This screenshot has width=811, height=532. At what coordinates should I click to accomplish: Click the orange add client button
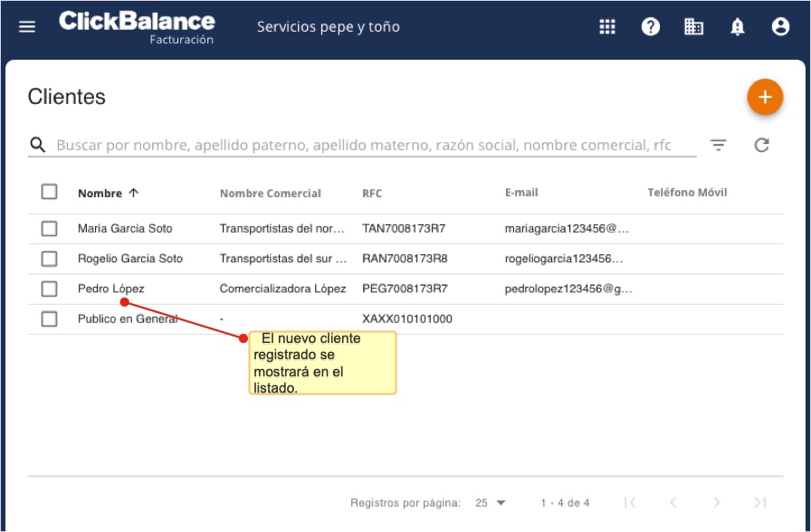point(764,98)
